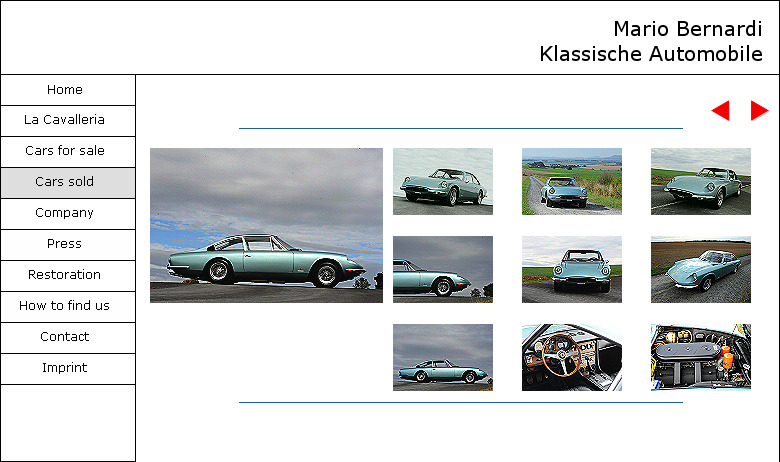
Task: View the Imprint page
Action: click(x=68, y=369)
